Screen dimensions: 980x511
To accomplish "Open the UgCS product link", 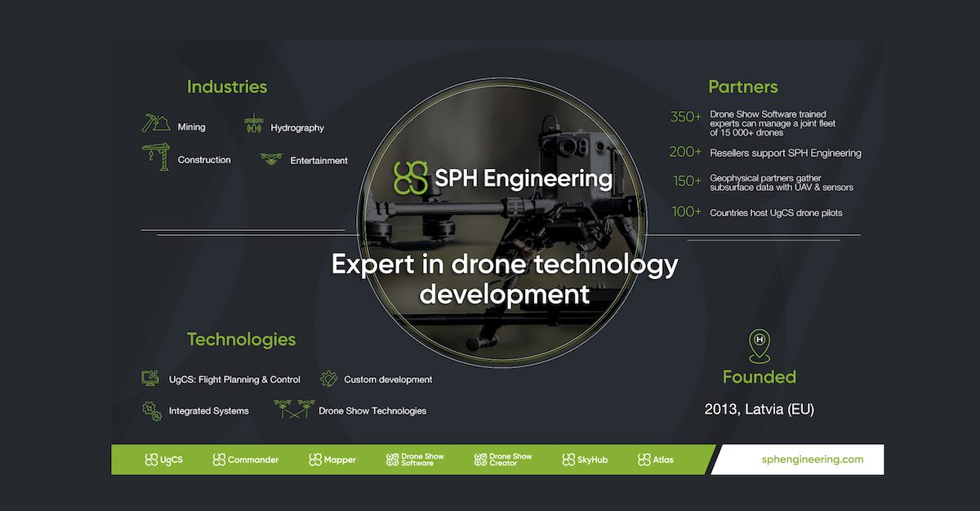I will point(163,460).
